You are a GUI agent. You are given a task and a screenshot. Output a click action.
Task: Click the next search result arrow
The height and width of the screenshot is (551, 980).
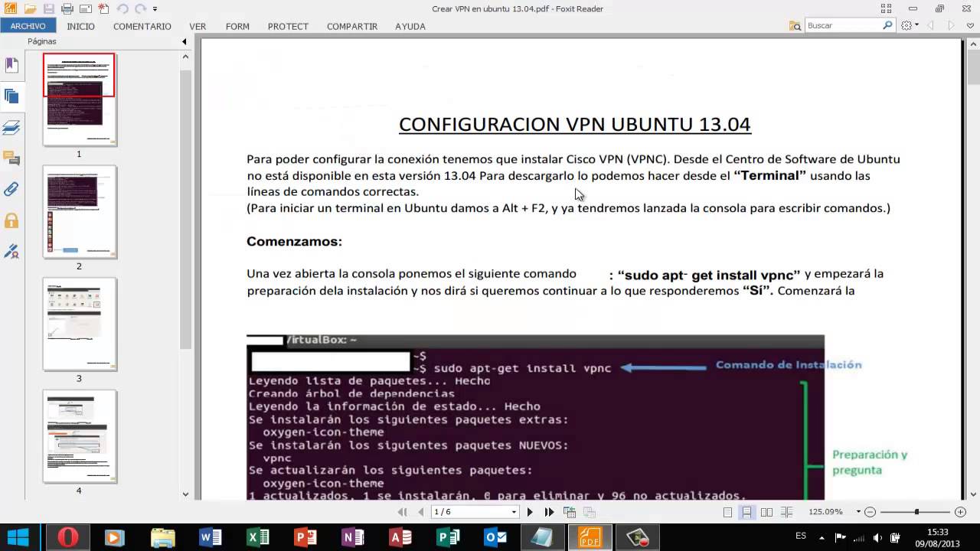pos(951,25)
